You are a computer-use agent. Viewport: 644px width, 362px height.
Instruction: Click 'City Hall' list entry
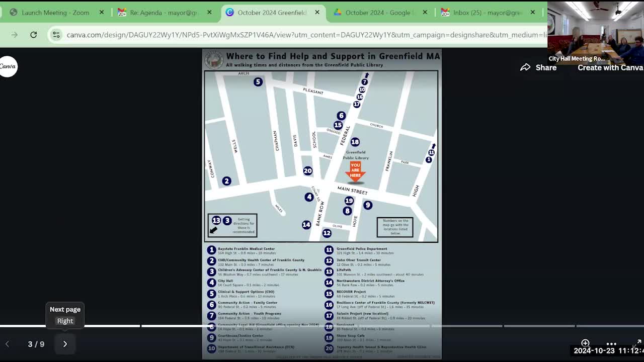click(225, 281)
